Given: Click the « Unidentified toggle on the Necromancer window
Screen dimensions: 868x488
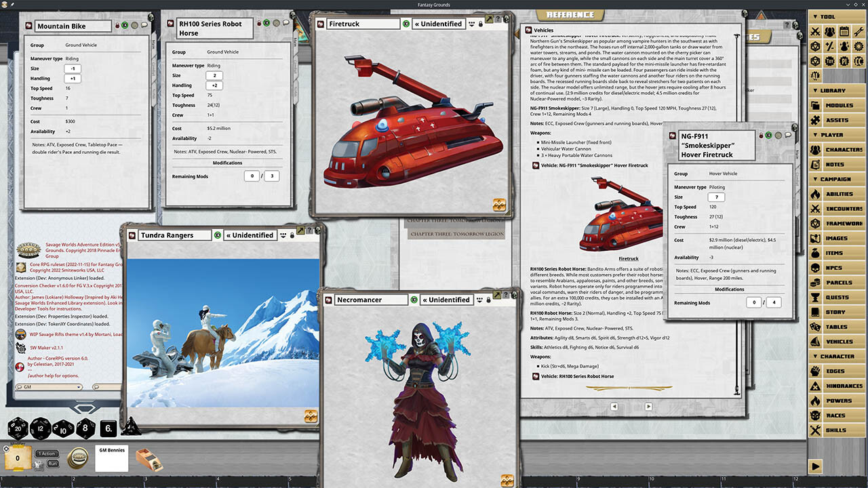Looking at the screenshot, I should 446,300.
